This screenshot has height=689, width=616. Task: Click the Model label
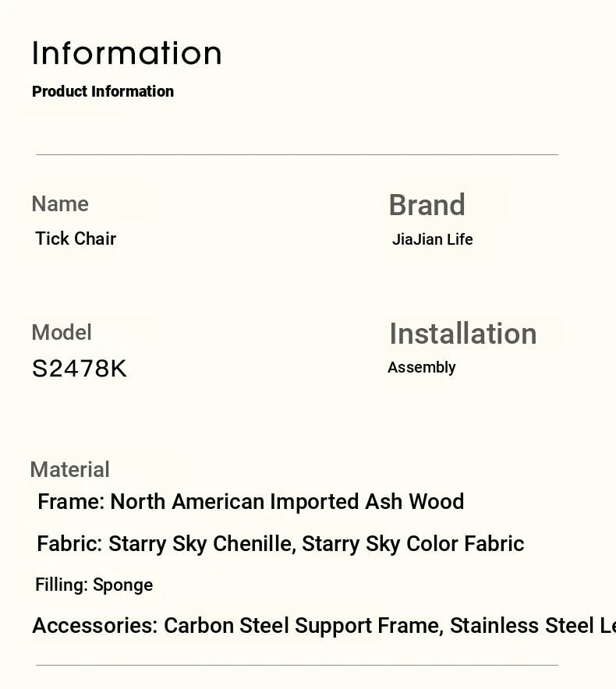62,332
